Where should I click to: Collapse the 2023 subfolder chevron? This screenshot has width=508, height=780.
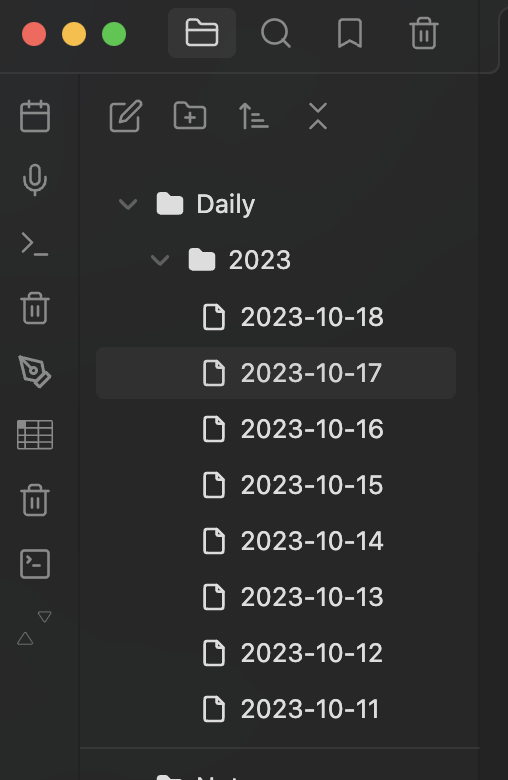160,260
